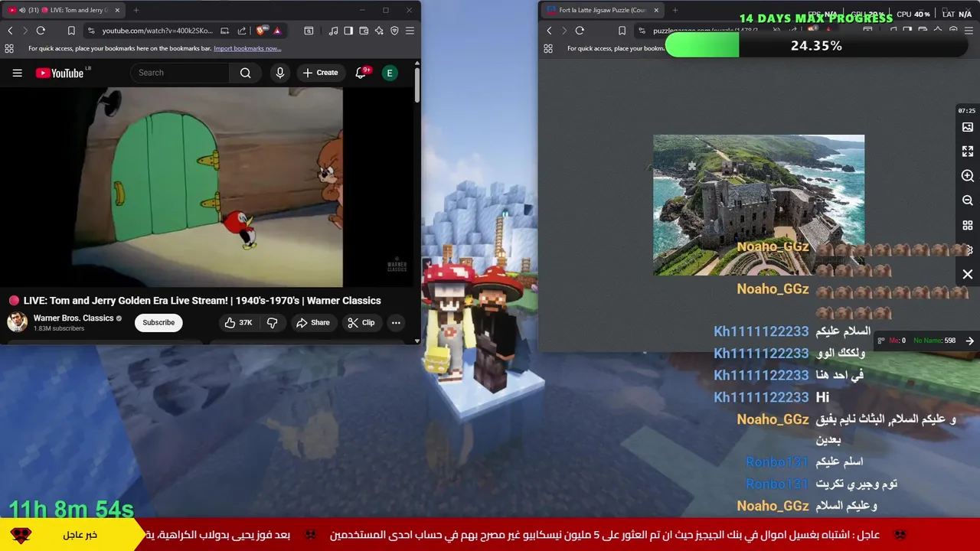980x551 pixels.
Task: Open the bookmarks apps grid in puzzle window
Action: (548, 48)
